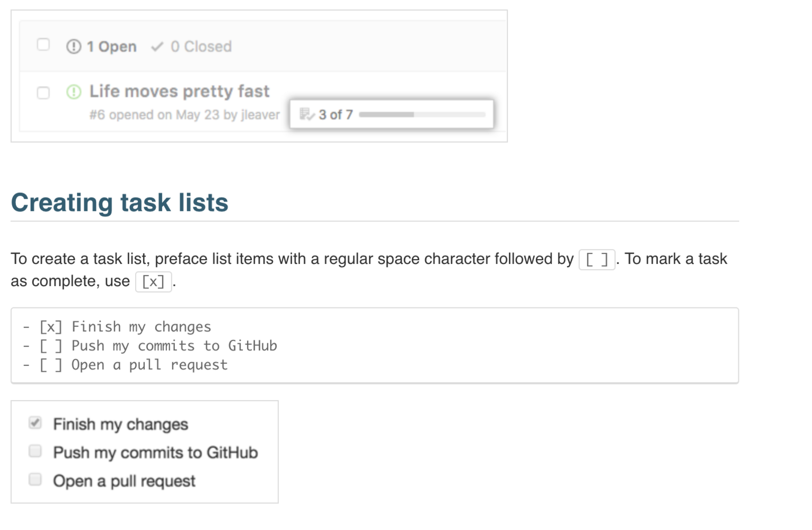The width and height of the screenshot is (812, 530).
Task: Click the "3 of 7" task count text
Action: click(x=336, y=114)
